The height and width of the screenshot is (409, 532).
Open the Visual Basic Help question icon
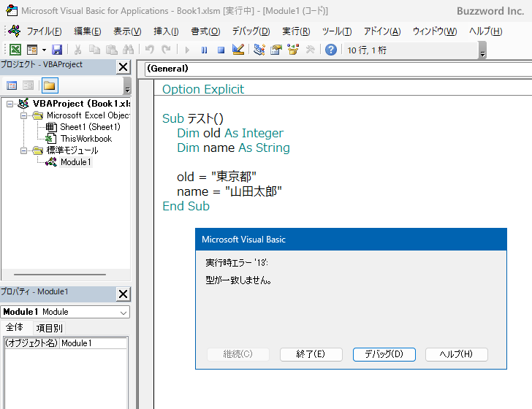pos(331,50)
